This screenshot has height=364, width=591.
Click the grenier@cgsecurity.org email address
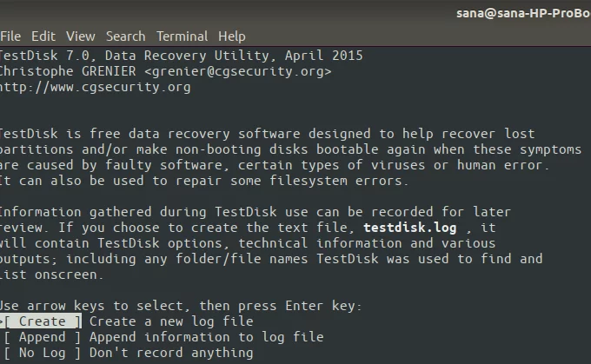click(238, 71)
